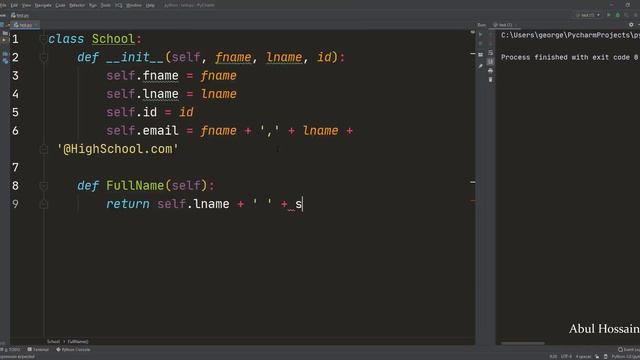Click the UTF-8 encoding in status bar
The image size is (640, 360).
click(567, 357)
